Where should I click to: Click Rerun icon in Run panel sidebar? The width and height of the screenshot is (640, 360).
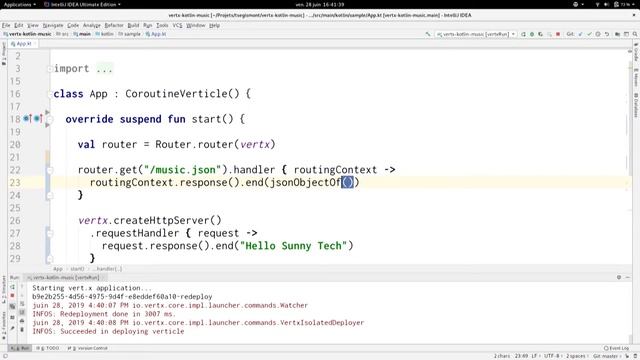[x=12, y=287]
